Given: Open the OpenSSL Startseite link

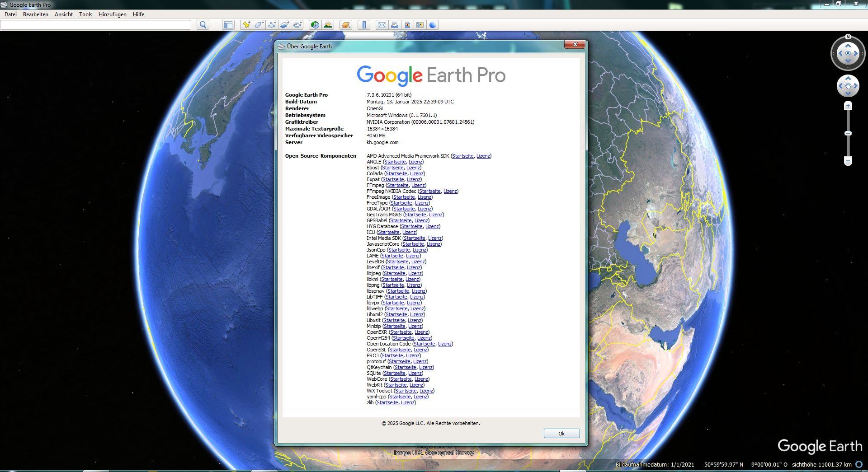Looking at the screenshot, I should click(x=400, y=350).
